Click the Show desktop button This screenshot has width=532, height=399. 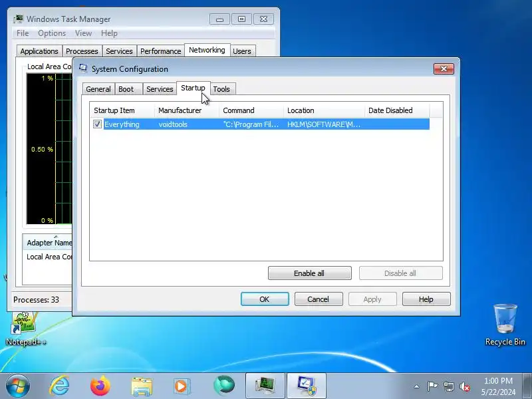(x=527, y=386)
